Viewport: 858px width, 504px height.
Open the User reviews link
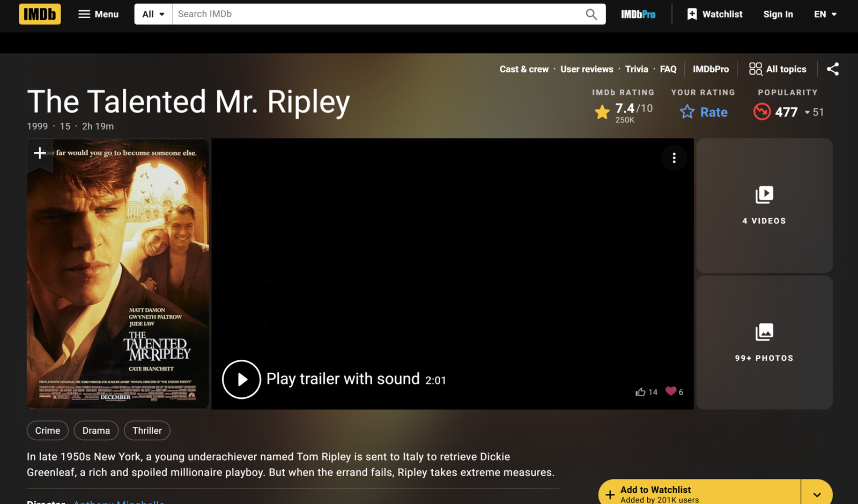click(587, 69)
